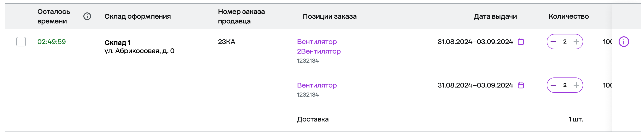Decrease quantity in second Вентилятор row
644x132 pixels.
point(553,85)
